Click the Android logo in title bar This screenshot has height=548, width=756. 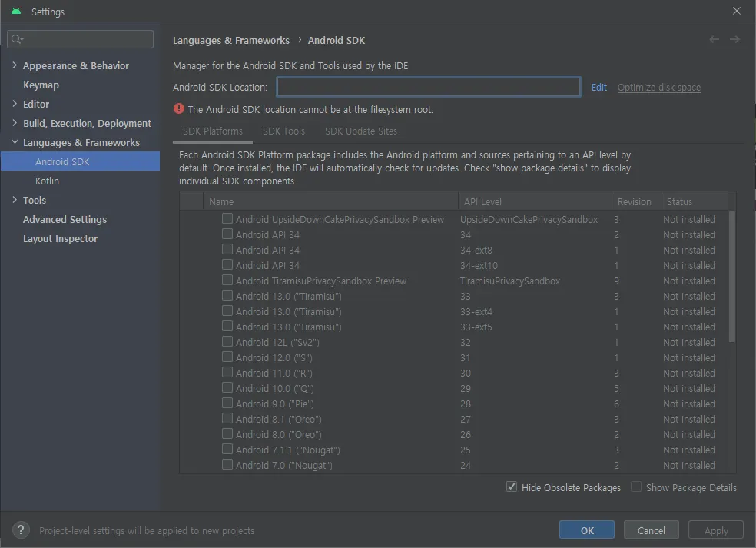click(15, 12)
